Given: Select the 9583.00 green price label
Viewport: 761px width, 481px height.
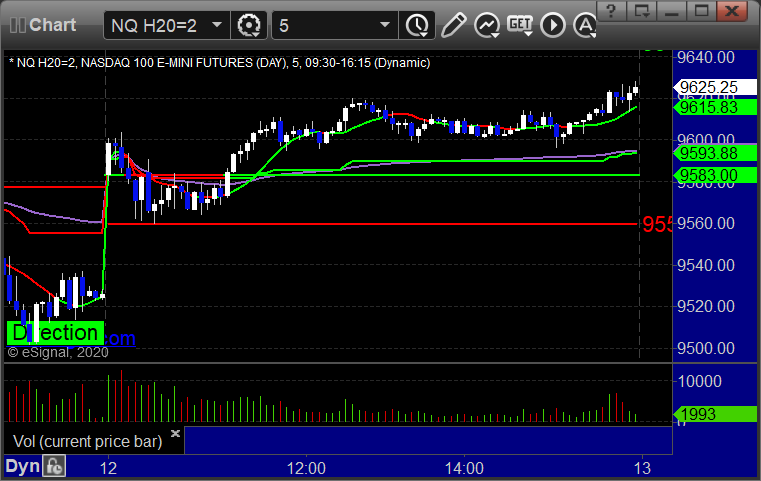Looking at the screenshot, I should (x=715, y=175).
